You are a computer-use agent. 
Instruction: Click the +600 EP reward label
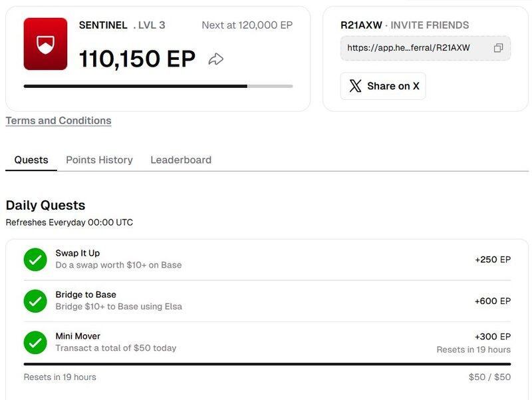492,301
